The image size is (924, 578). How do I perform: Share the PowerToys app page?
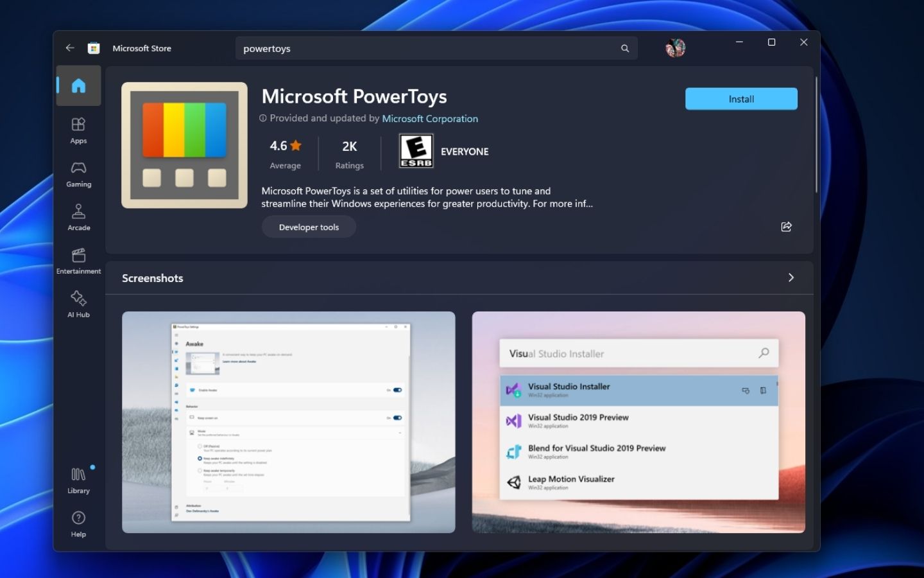click(x=786, y=227)
